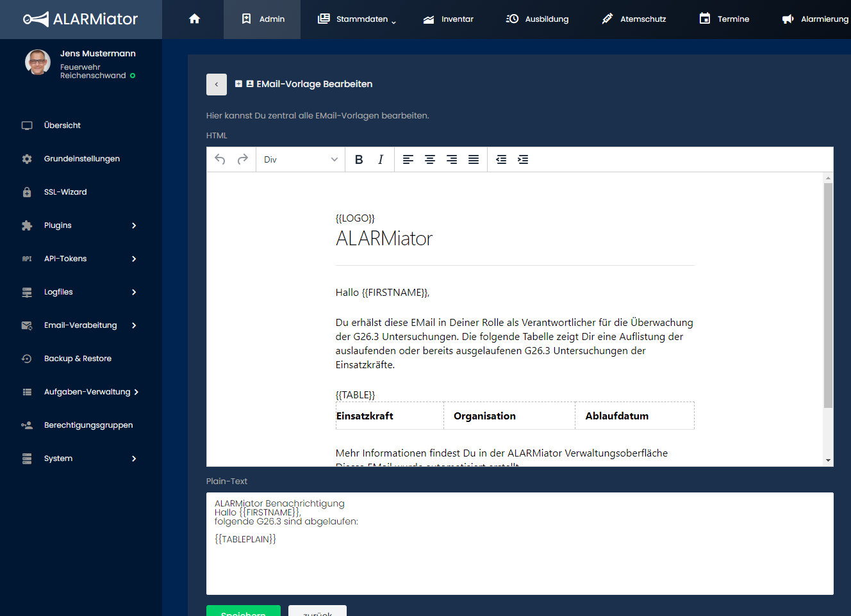The image size is (851, 616).
Task: Click Aufgaben-Verwaltung list icon
Action: [27, 392]
